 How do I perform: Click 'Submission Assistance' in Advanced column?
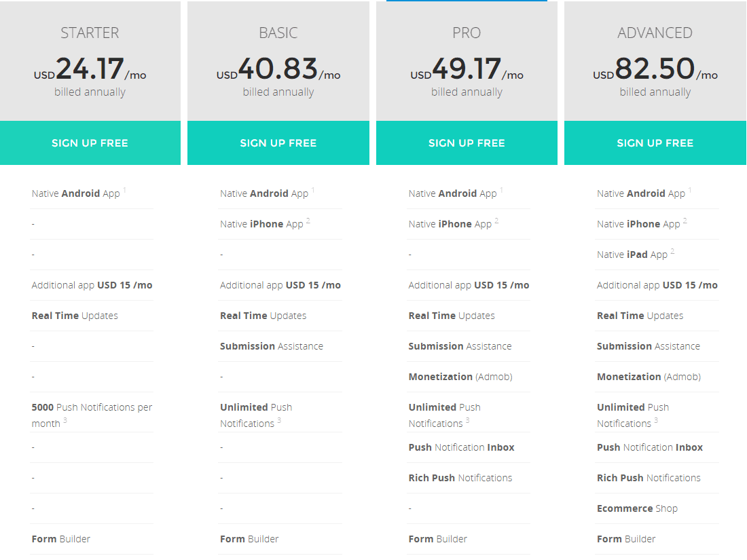pyautogui.click(x=649, y=346)
